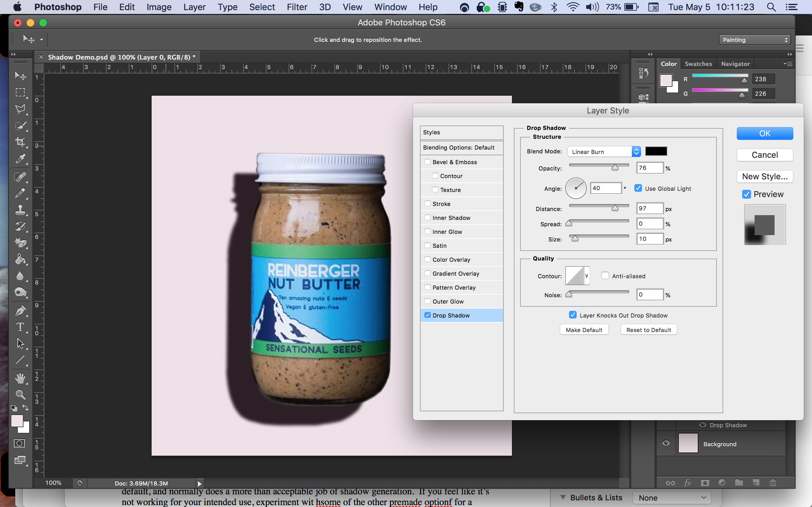The image size is (812, 507).
Task: Select the Hand tool
Action: tap(20, 378)
